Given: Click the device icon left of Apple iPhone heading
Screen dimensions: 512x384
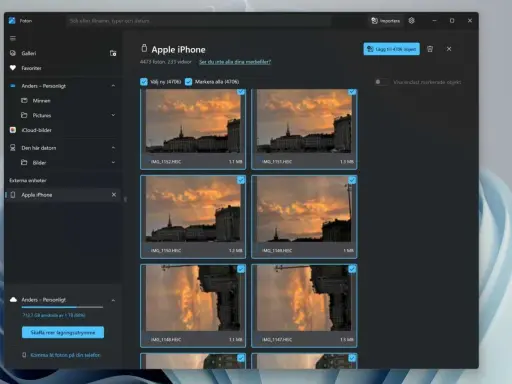Looking at the screenshot, I should [x=144, y=48].
